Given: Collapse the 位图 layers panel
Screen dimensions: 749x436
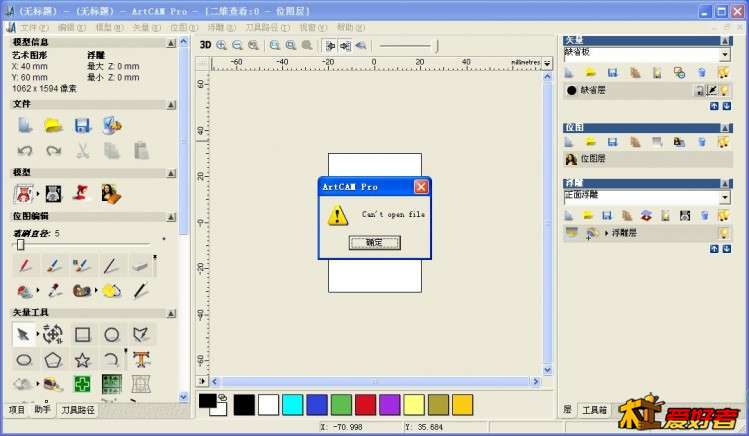Looking at the screenshot, I should (725, 128).
